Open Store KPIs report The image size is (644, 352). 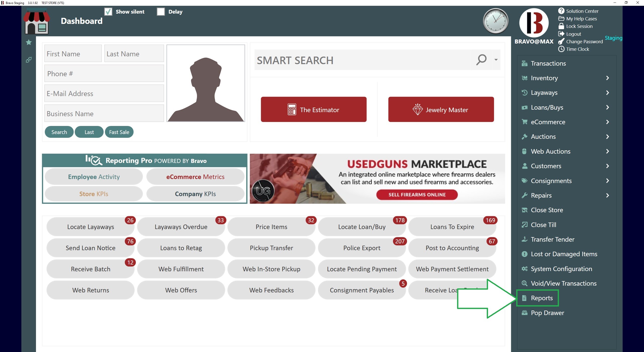click(94, 194)
